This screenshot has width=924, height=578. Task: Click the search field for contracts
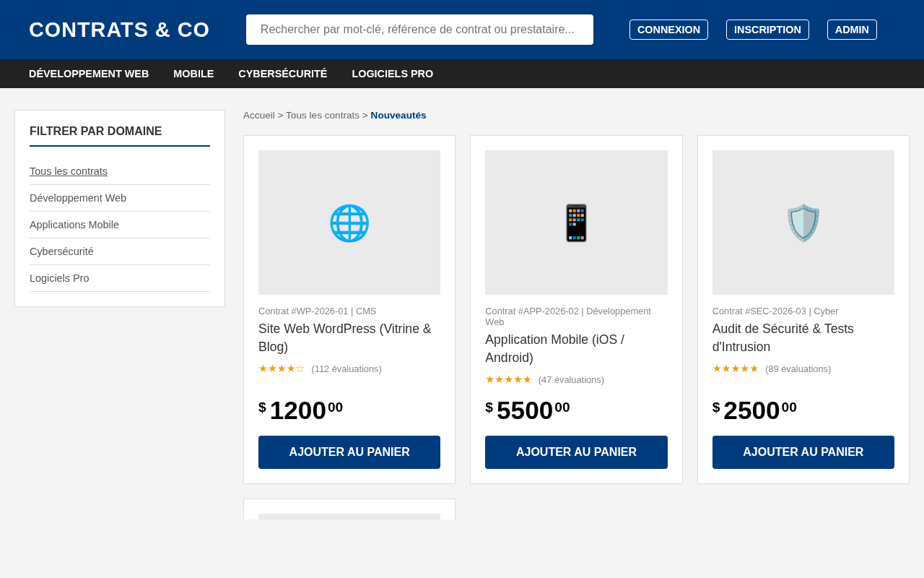pos(419,30)
